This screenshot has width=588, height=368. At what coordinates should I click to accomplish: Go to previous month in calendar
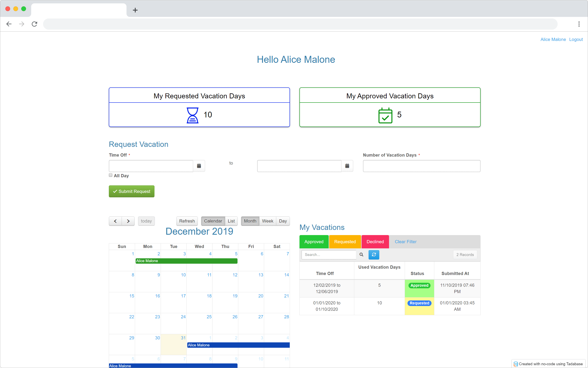click(x=115, y=221)
